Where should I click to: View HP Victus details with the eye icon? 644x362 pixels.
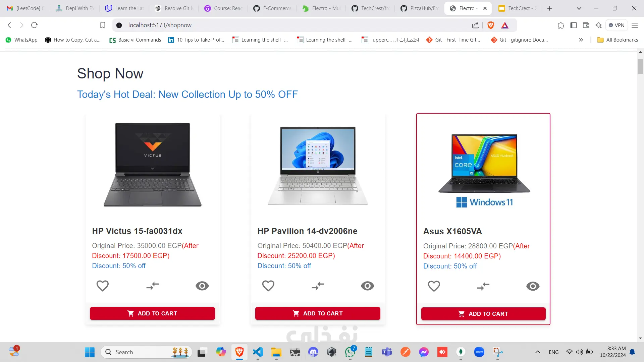click(x=202, y=286)
